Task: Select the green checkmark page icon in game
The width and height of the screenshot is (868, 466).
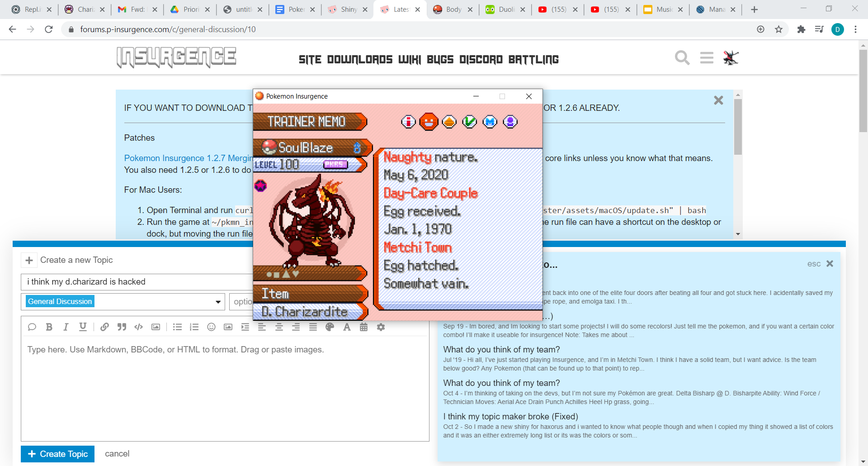Action: point(469,122)
